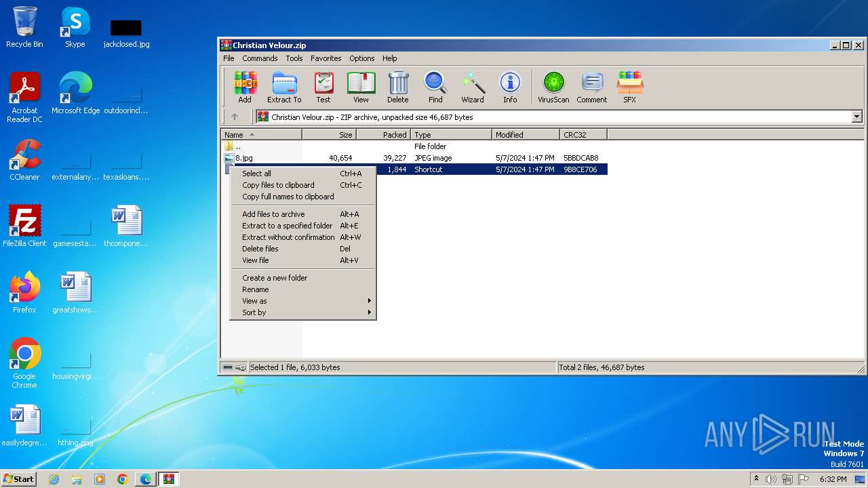Viewport: 868px width, 488px height.
Task: Expand the Sort by submenu
Action: pyautogui.click(x=303, y=312)
